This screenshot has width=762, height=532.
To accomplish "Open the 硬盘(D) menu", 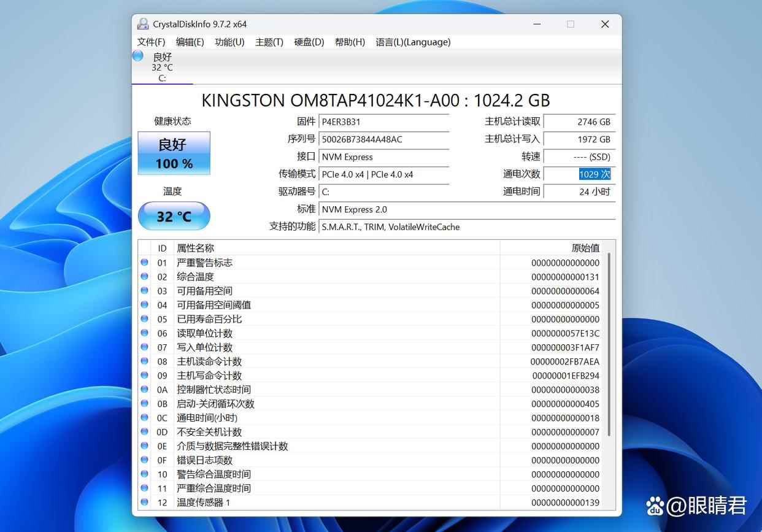I will (x=309, y=42).
